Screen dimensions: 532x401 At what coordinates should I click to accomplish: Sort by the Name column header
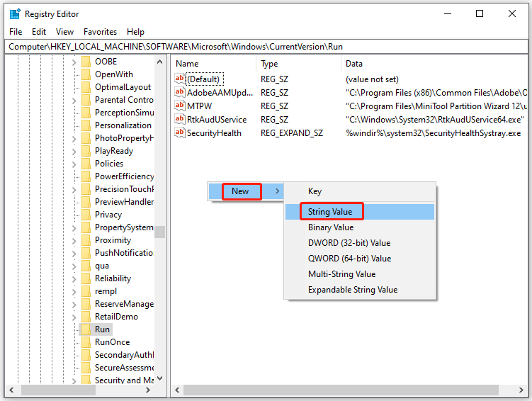click(214, 64)
